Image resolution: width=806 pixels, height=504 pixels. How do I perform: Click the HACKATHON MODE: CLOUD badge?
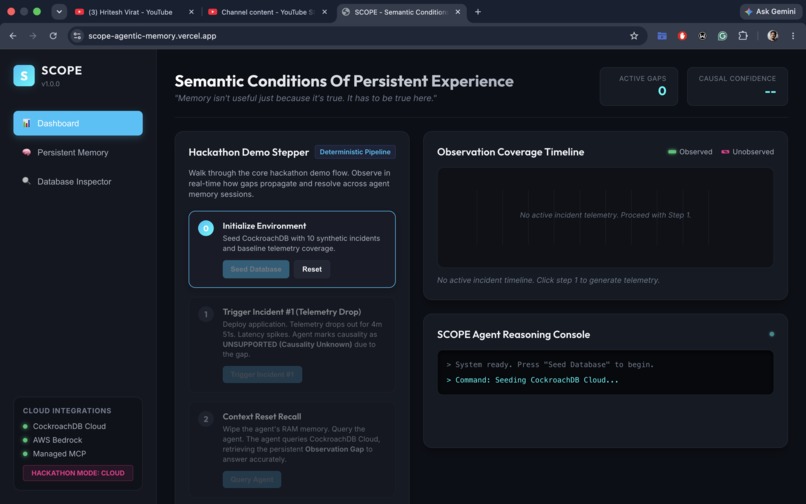click(x=78, y=473)
